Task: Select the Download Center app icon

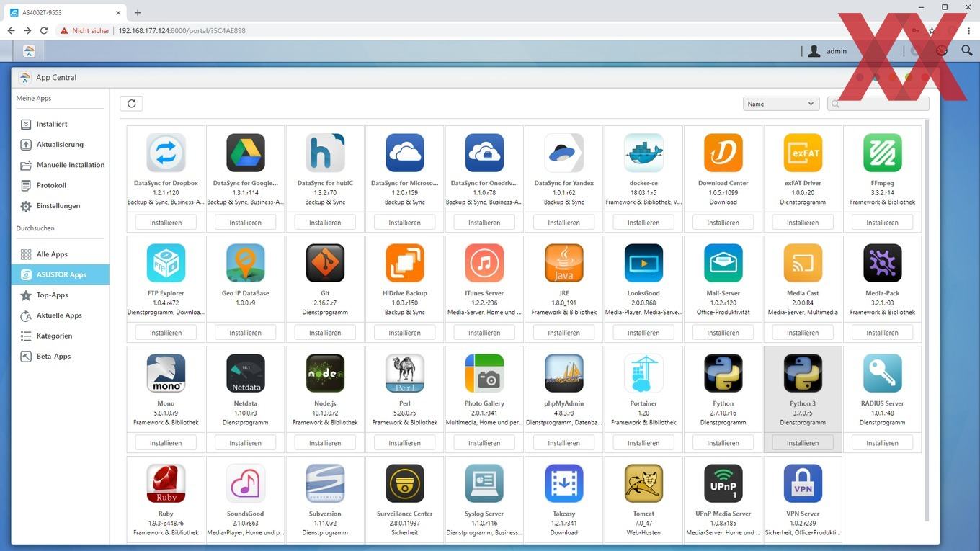Action: click(723, 153)
